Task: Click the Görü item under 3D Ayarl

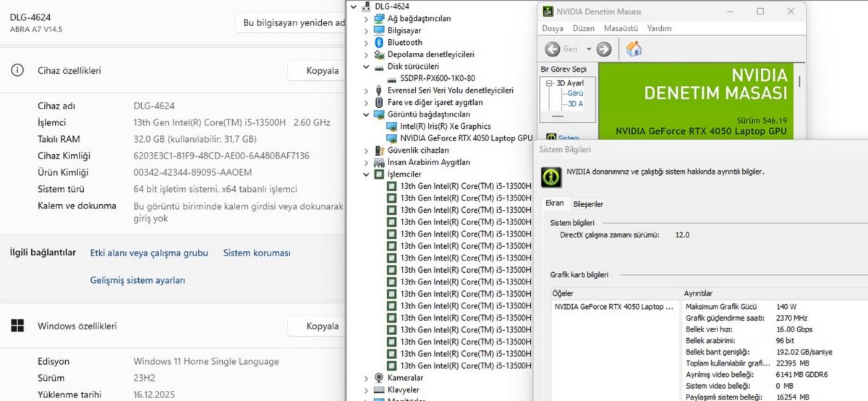Action: point(575,93)
